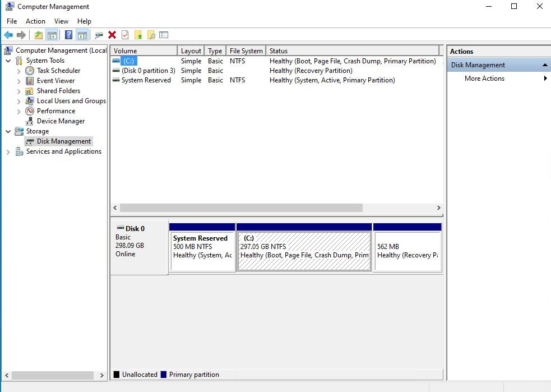Sort by the Status column header

[x=353, y=50]
